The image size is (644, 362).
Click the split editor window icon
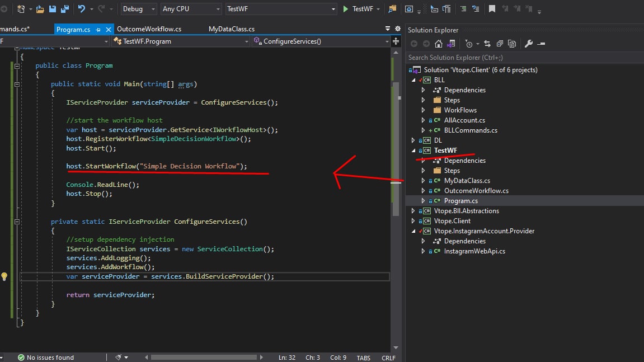click(396, 41)
